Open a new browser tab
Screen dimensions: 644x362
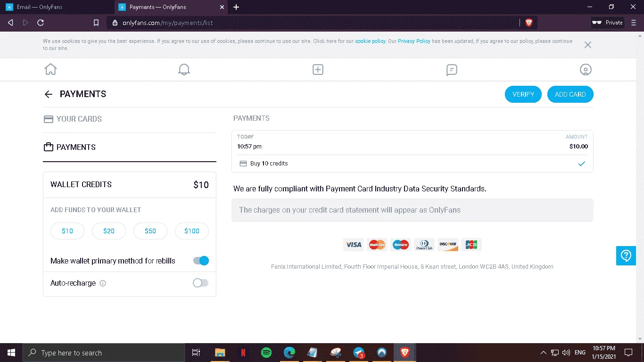pos(236,7)
